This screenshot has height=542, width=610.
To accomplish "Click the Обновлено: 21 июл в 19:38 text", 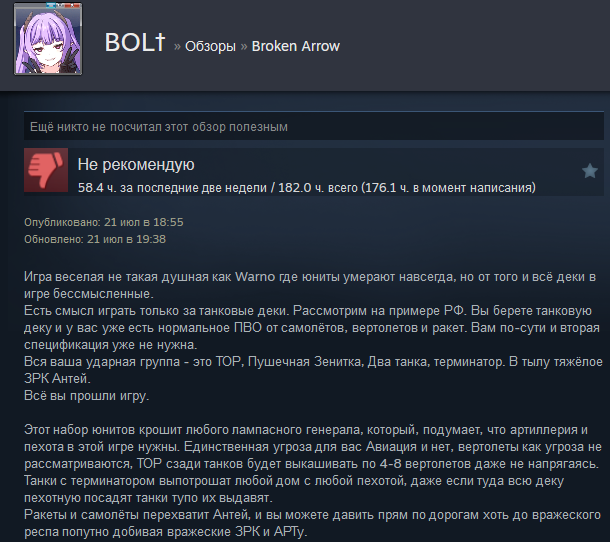I will [x=95, y=239].
